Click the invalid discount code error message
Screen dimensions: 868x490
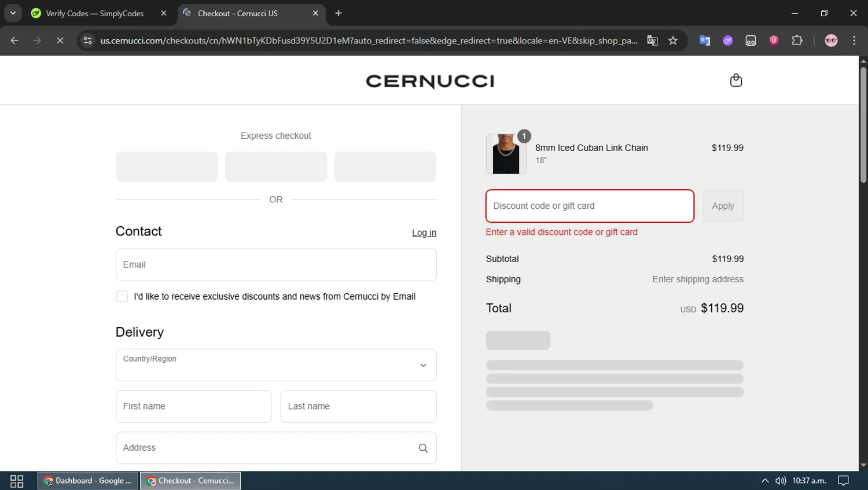click(561, 232)
